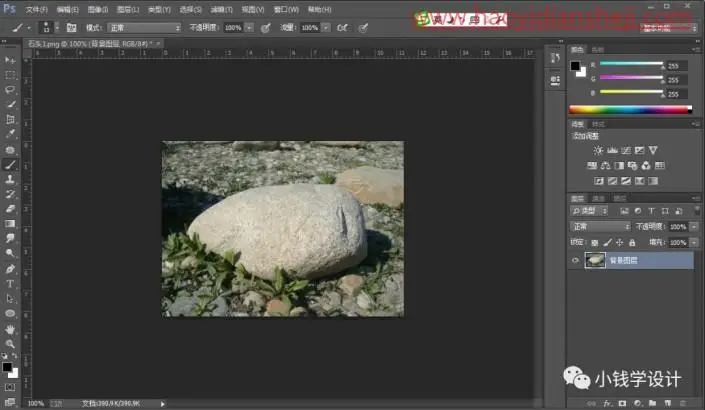Open the 窗口(W) menu
The width and height of the screenshot is (705, 410).
pyautogui.click(x=286, y=9)
